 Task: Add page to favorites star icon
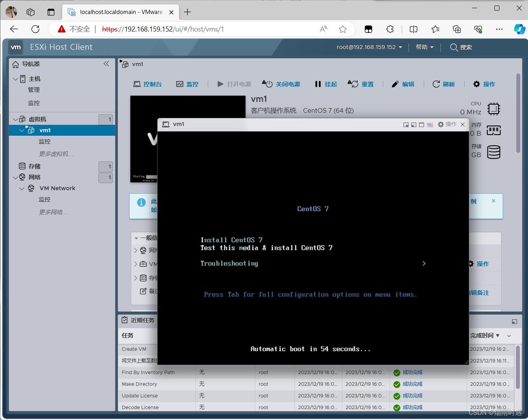(343, 29)
